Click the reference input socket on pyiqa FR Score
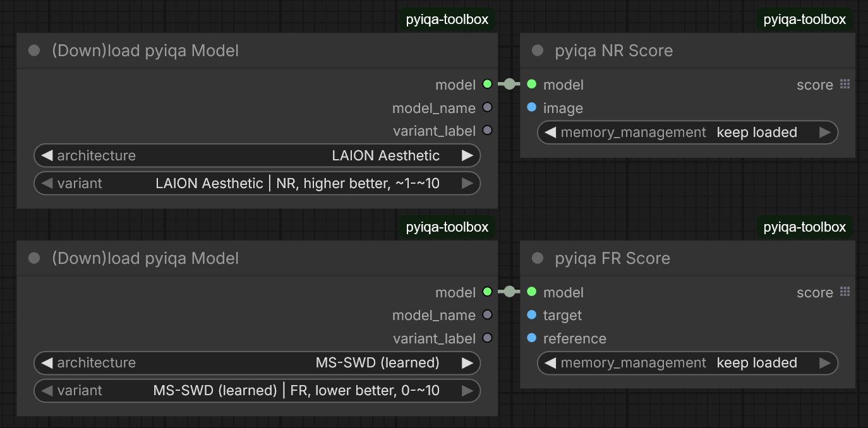 click(x=531, y=338)
